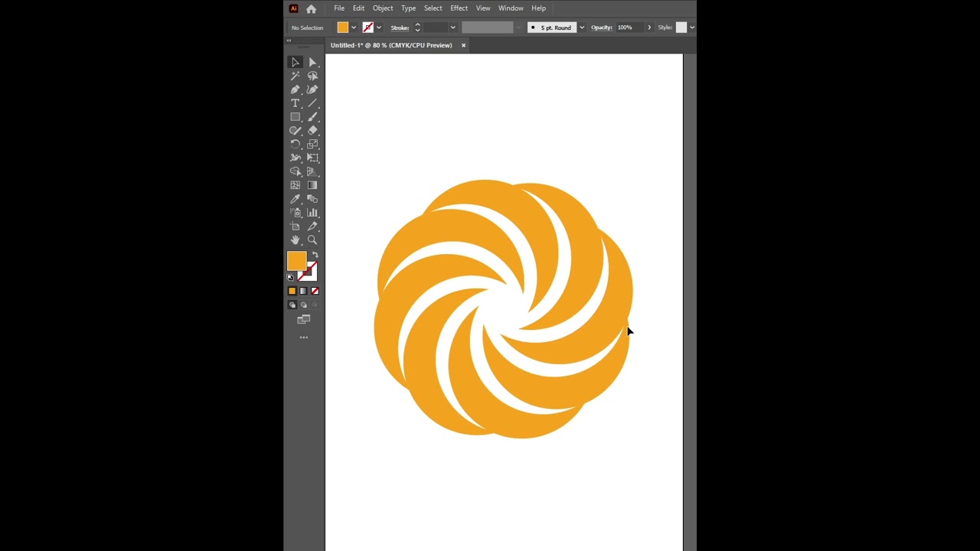The image size is (980, 551).
Task: Adjust the stroke weight stepper
Action: (417, 28)
